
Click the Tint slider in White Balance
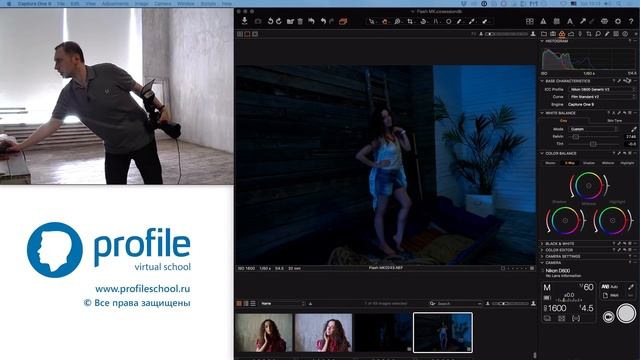(x=594, y=144)
